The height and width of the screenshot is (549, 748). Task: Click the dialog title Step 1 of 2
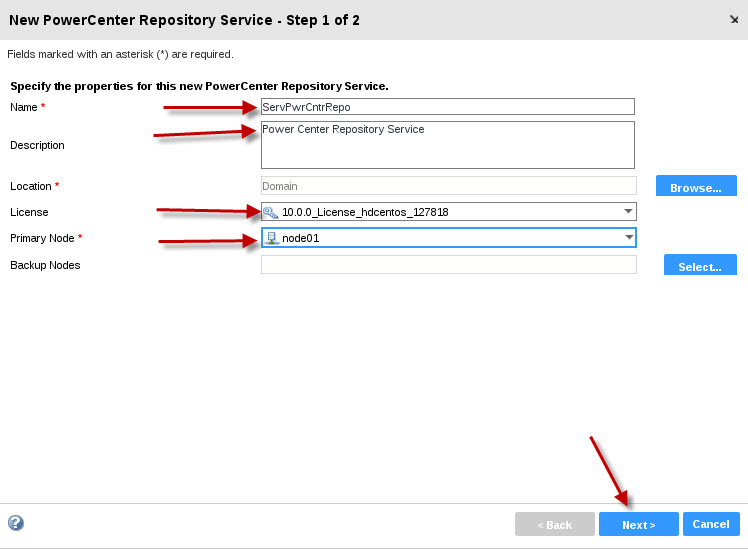pos(184,20)
